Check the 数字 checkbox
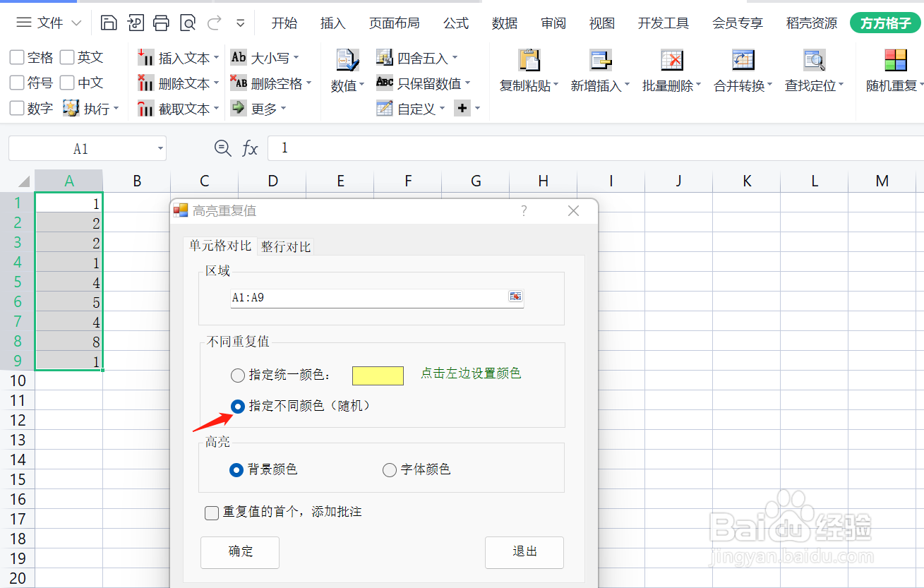The image size is (924, 588). [x=17, y=108]
